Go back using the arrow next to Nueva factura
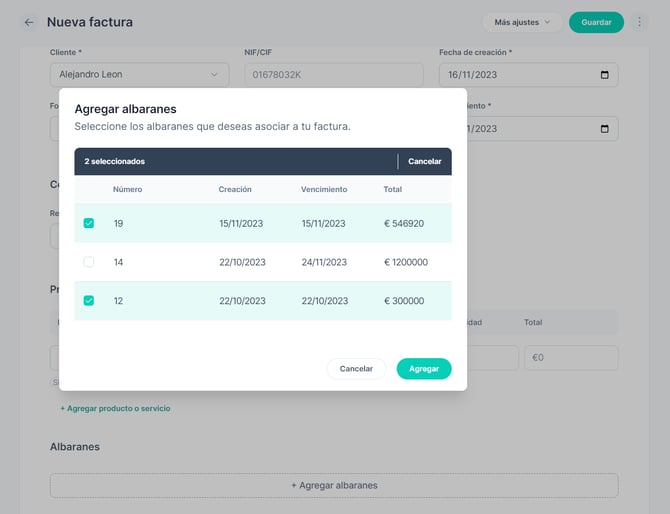This screenshot has width=670, height=514. [29, 22]
